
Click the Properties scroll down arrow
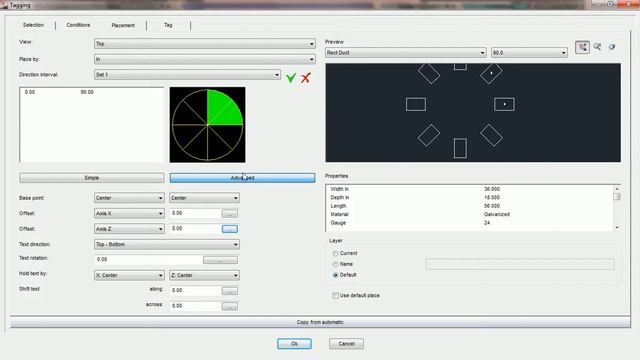tap(617, 228)
